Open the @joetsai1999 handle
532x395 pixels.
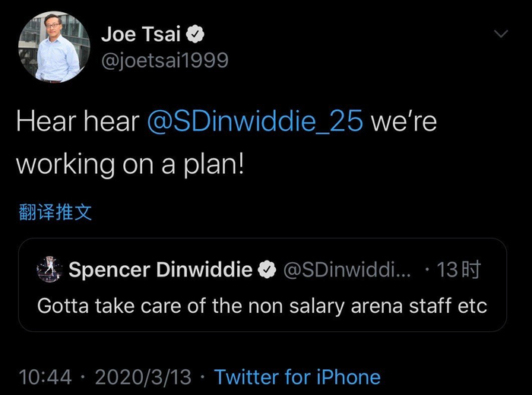[164, 60]
